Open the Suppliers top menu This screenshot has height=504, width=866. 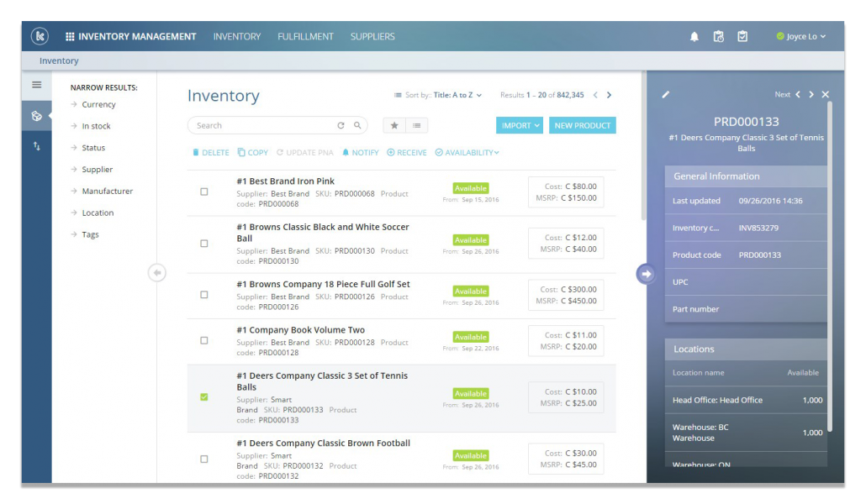click(372, 36)
